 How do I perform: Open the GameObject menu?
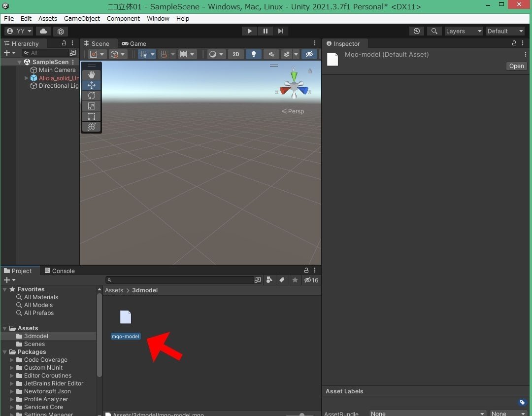[x=82, y=19]
